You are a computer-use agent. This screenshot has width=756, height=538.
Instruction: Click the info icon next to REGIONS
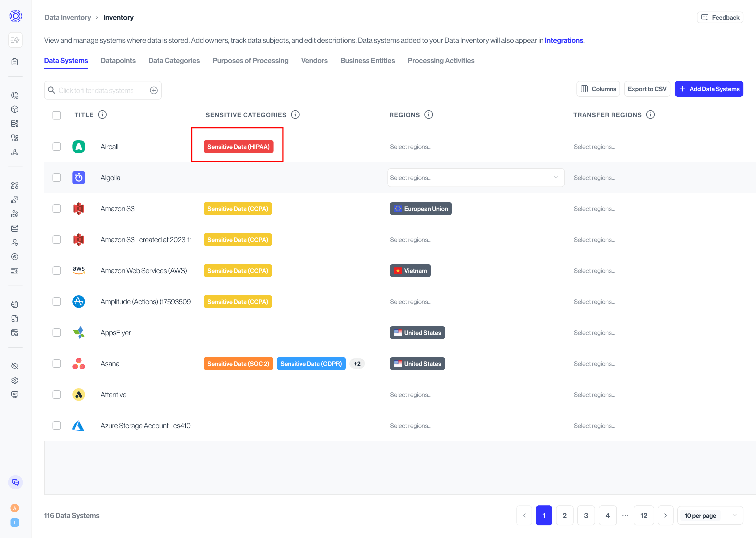(429, 115)
